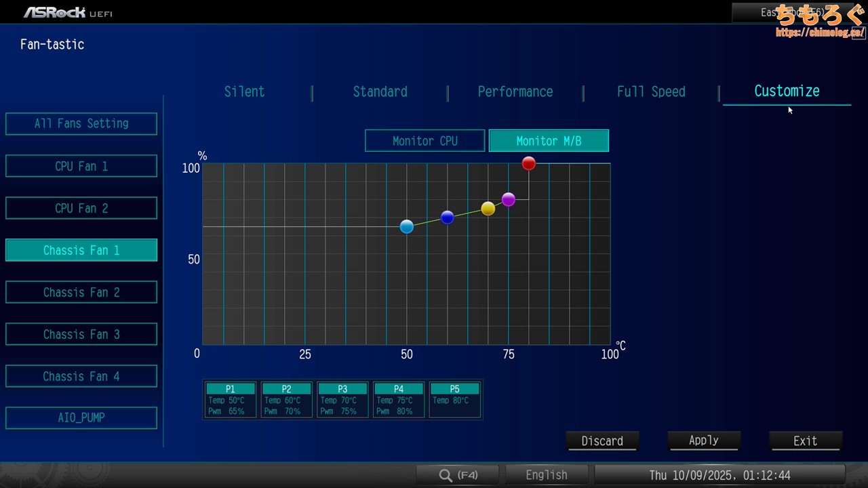The image size is (868, 488).
Task: Open AIO_PUMP fan settings
Action: [x=81, y=418]
